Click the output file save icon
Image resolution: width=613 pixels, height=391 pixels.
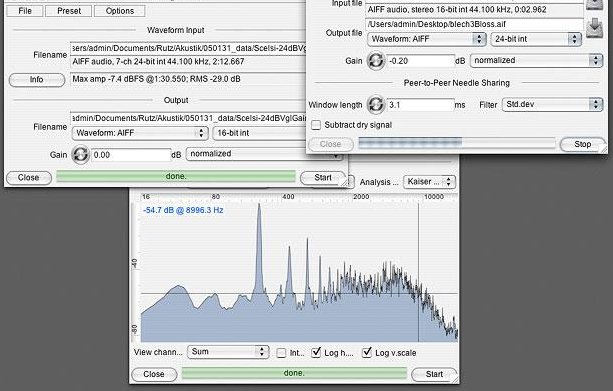pos(594,27)
